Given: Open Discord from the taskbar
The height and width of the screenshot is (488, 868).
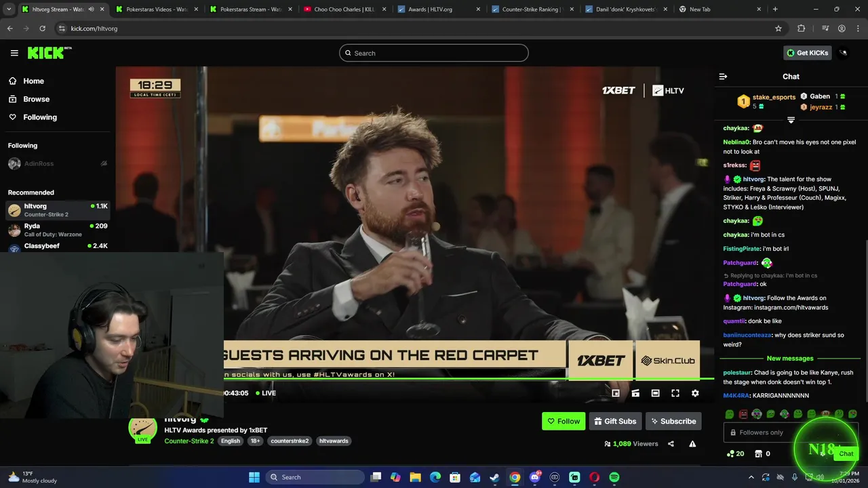Looking at the screenshot, I should (535, 477).
